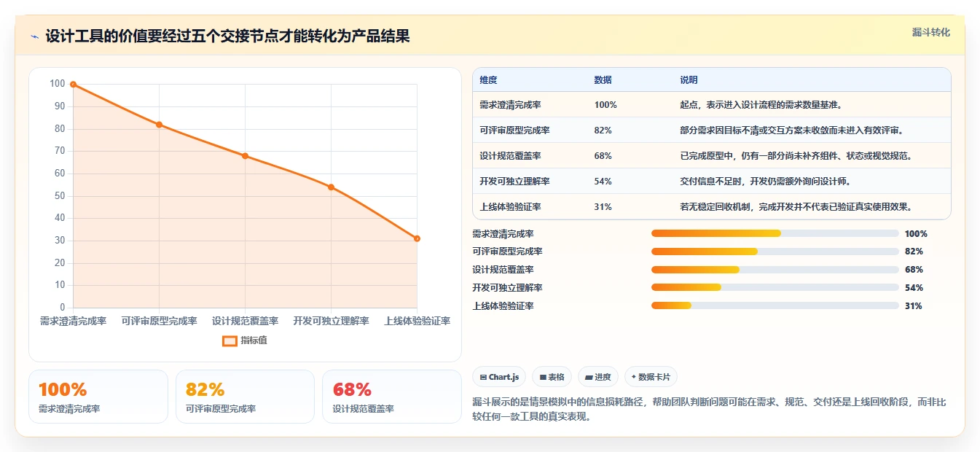The width and height of the screenshot is (980, 452).
Task: Click the footer paragraph starting with 漏斗展示的是
Action: click(709, 410)
